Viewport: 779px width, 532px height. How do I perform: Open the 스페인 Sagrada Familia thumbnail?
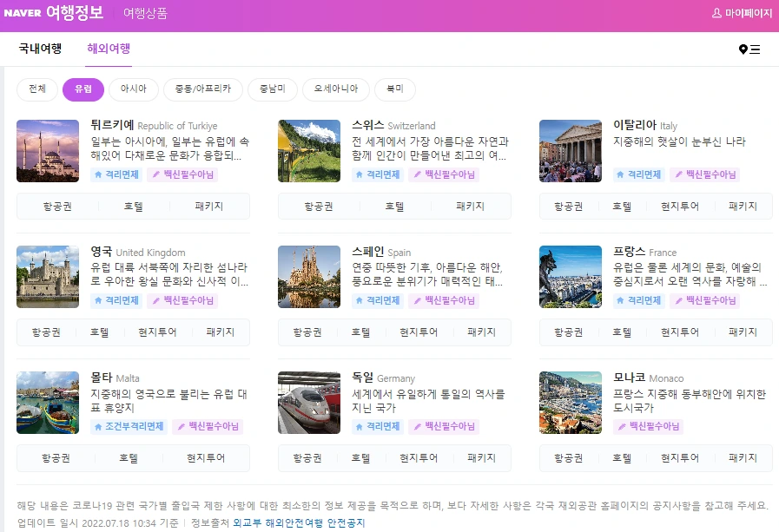coord(309,277)
